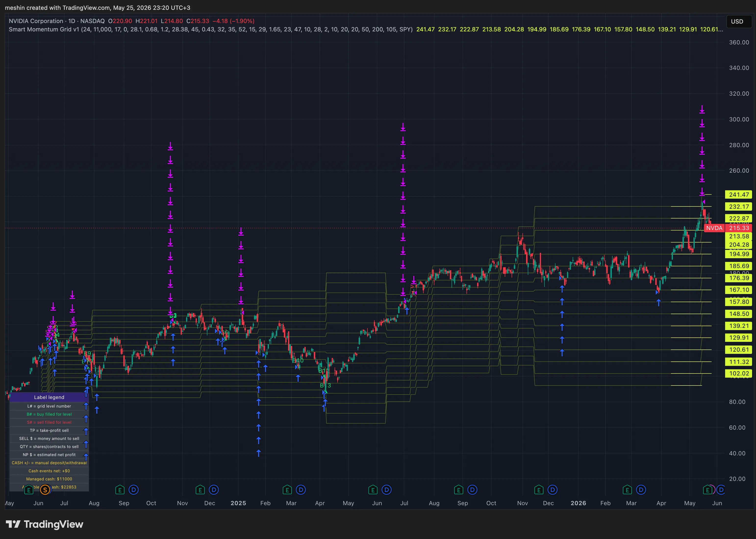756x539 pixels.
Task: Open the dividend D marker after Sep 2024
Action: (x=134, y=489)
